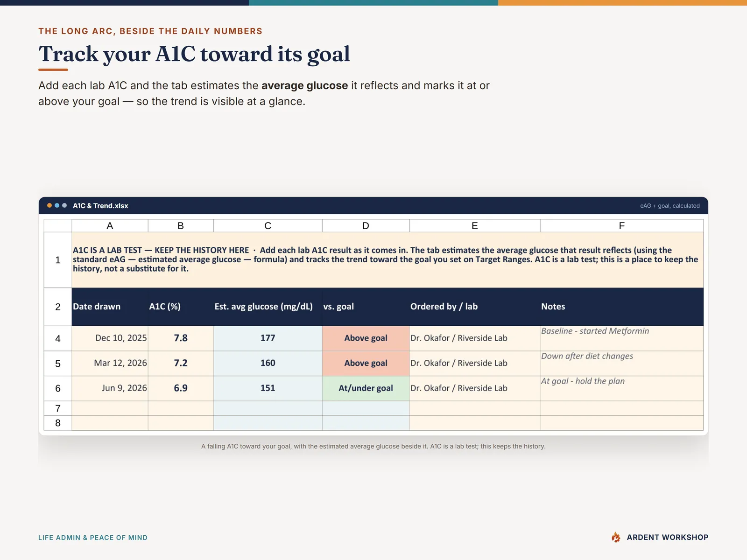
Task: Click the 'Ordered by / lab' header cell
Action: coord(475,307)
